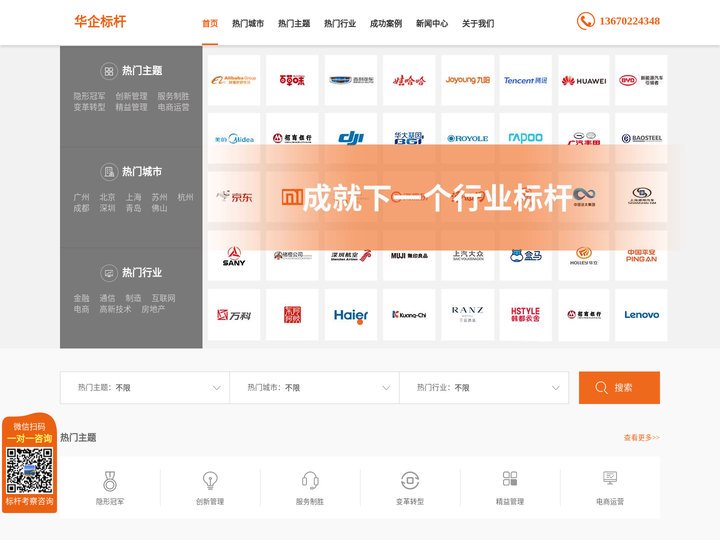This screenshot has height=540, width=720.
Task: Click the 华企标杆 site logo
Action: pyautogui.click(x=100, y=22)
